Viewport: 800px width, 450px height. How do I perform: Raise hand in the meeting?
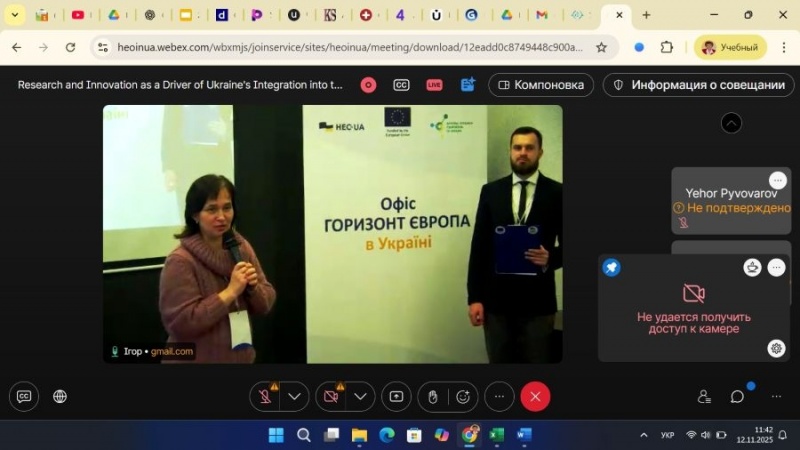click(x=432, y=396)
